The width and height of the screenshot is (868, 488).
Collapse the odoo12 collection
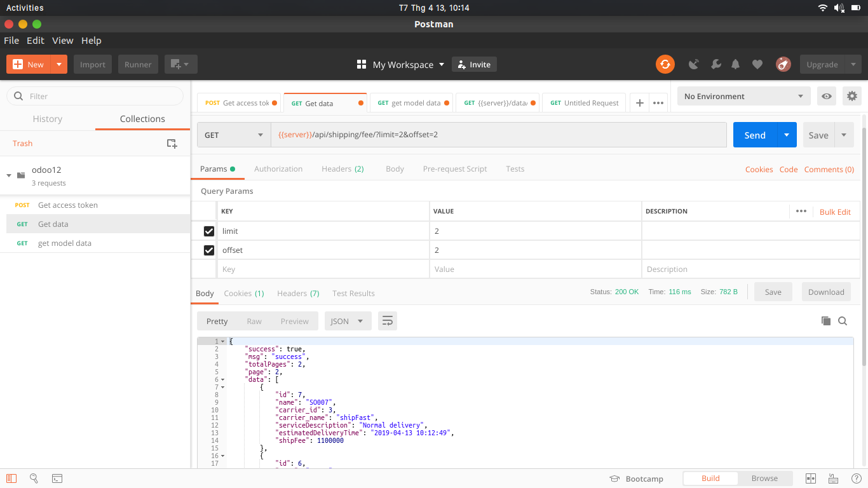[9, 175]
